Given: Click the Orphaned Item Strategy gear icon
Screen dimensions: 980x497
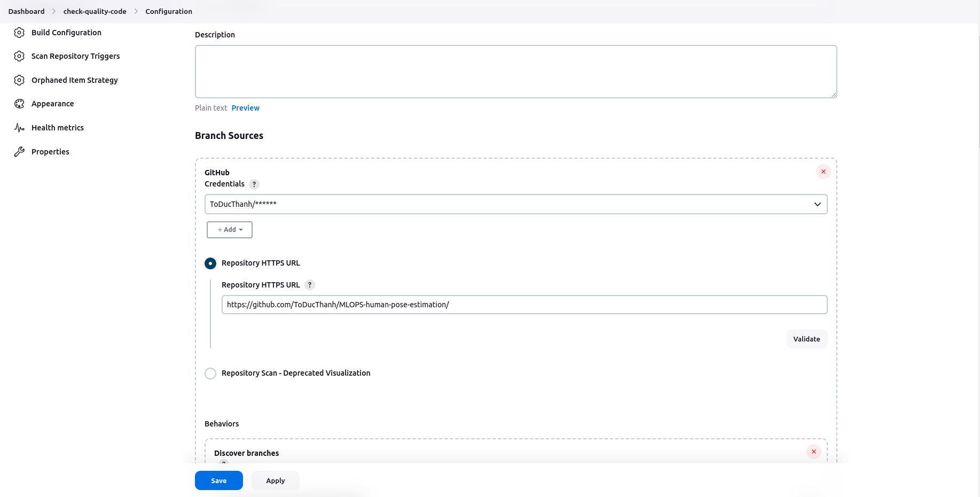Looking at the screenshot, I should point(19,80).
